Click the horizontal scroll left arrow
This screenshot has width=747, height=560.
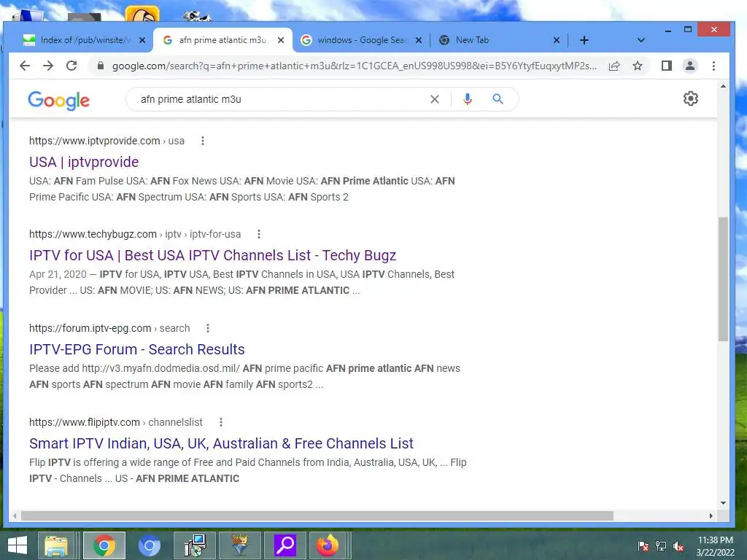(15, 516)
